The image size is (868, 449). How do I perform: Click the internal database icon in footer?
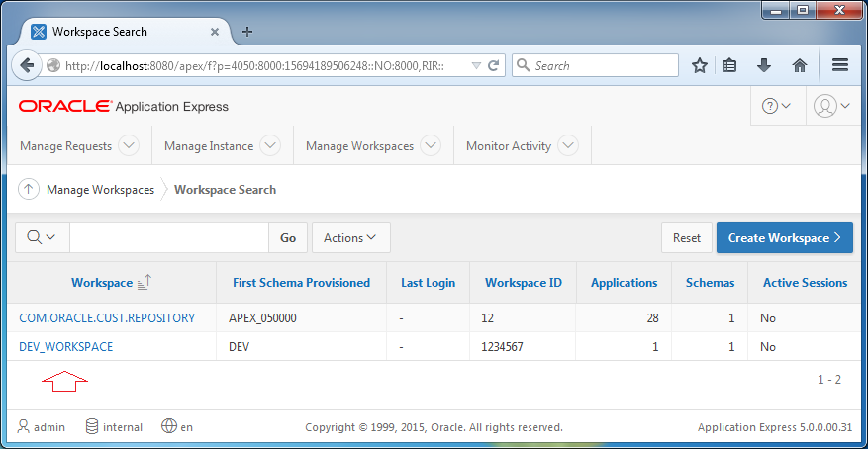click(92, 427)
